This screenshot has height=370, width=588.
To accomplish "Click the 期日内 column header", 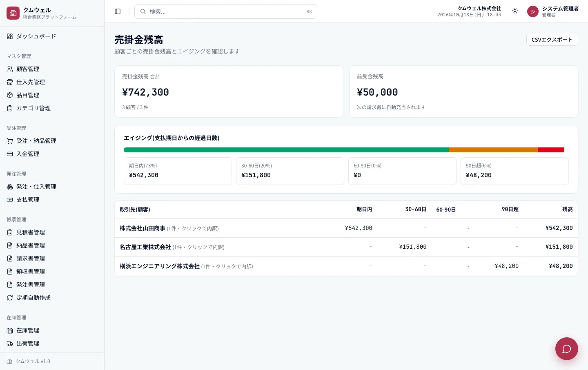I will pyautogui.click(x=364, y=209).
